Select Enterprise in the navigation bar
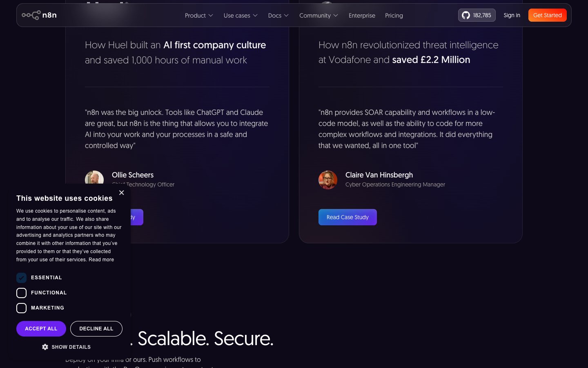 (x=362, y=15)
